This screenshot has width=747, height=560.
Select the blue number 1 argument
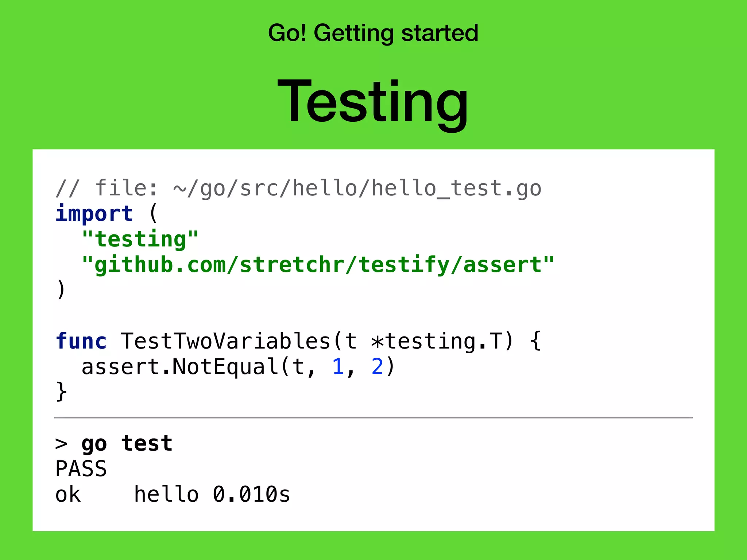338,367
